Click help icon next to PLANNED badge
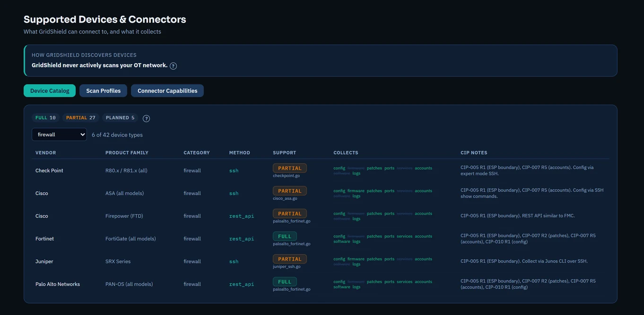This screenshot has height=315, width=644. coord(146,118)
